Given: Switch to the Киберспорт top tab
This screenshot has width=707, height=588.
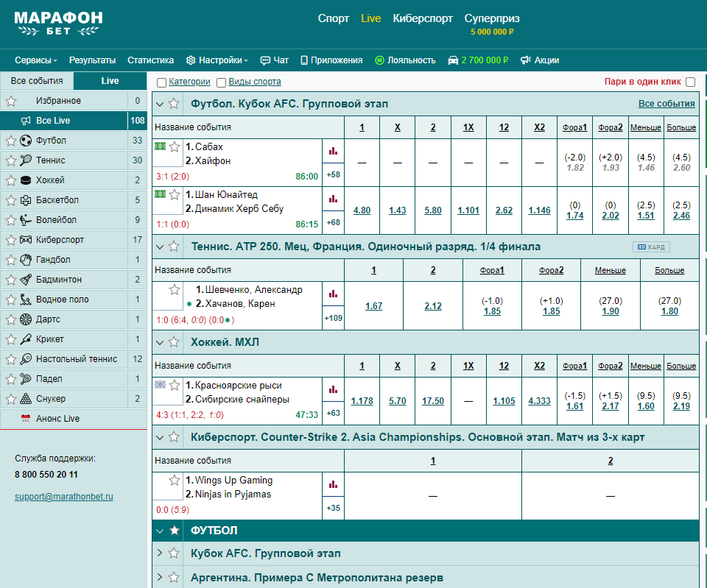Looking at the screenshot, I should [423, 18].
